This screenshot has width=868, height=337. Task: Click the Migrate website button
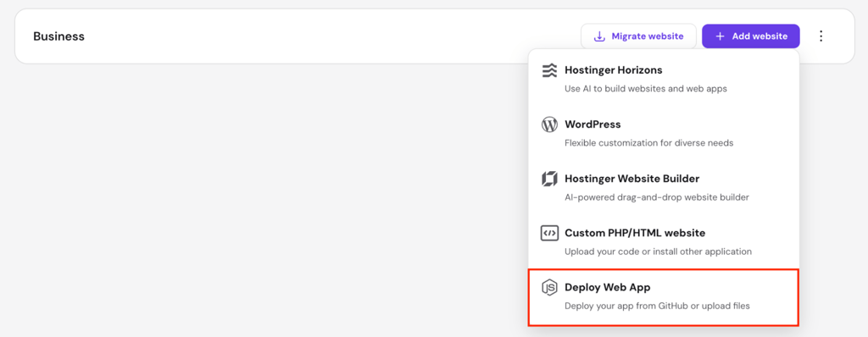pyautogui.click(x=638, y=36)
